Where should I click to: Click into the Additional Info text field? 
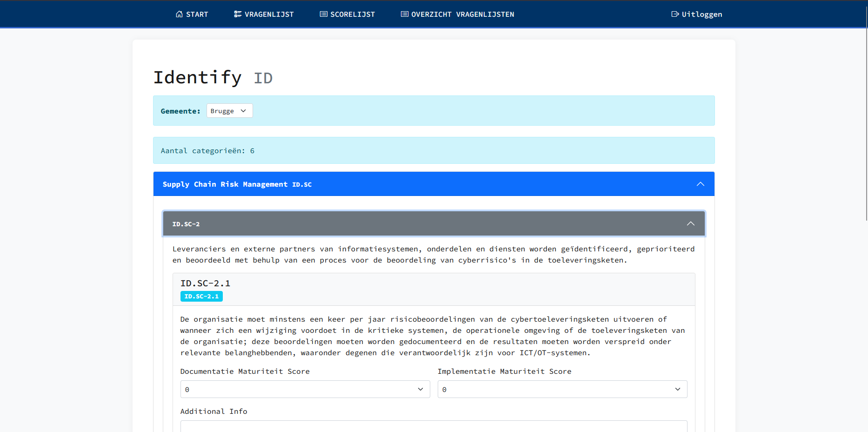pyautogui.click(x=434, y=426)
